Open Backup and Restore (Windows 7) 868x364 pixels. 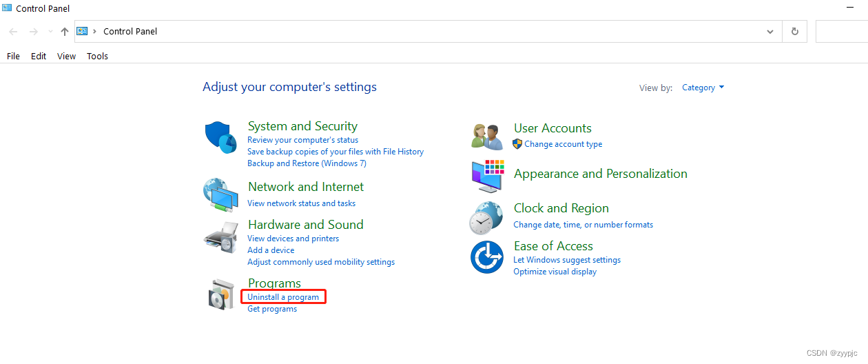pyautogui.click(x=307, y=163)
